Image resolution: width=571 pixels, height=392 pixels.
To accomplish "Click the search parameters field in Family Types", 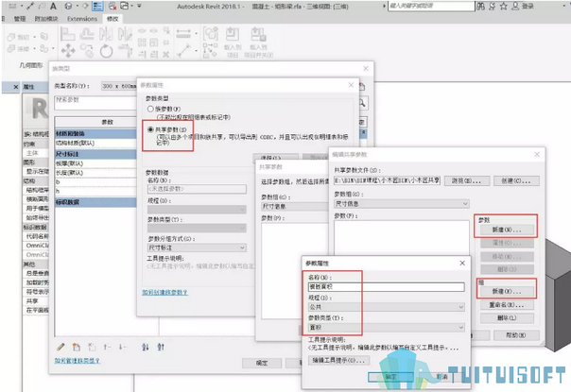I will click(95, 103).
